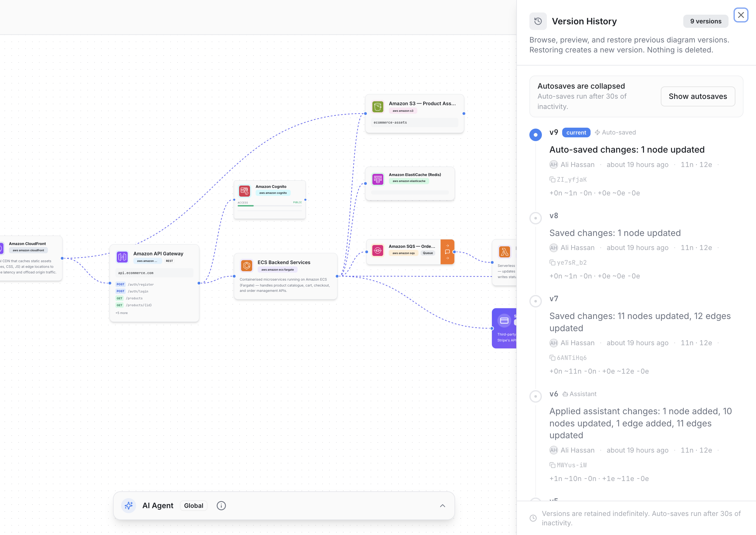Copy the v7 version ID 6ANTiHq6

[x=568, y=358]
